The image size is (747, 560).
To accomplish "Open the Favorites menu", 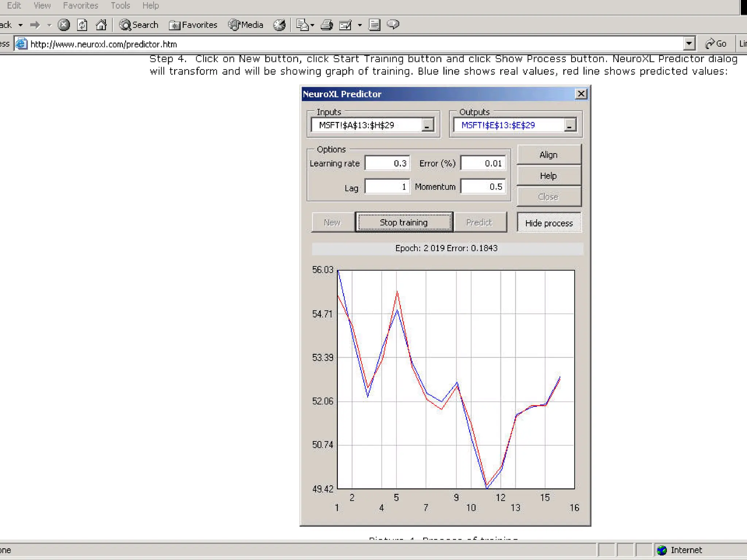I will pyautogui.click(x=80, y=5).
